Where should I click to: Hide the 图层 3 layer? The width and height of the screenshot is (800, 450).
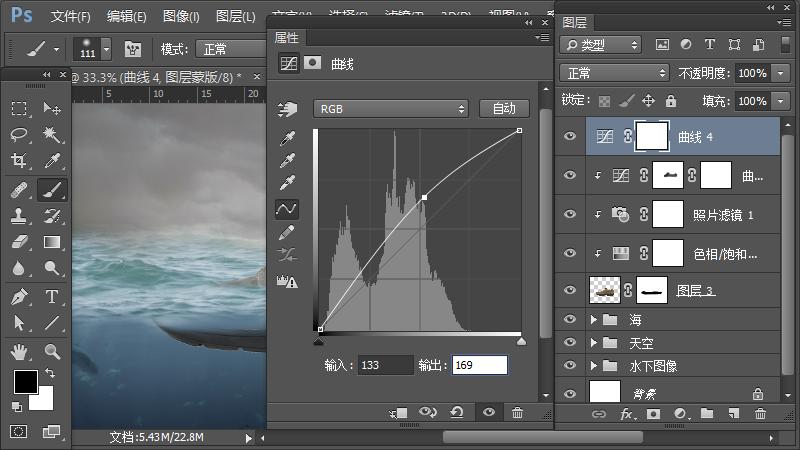[570, 290]
